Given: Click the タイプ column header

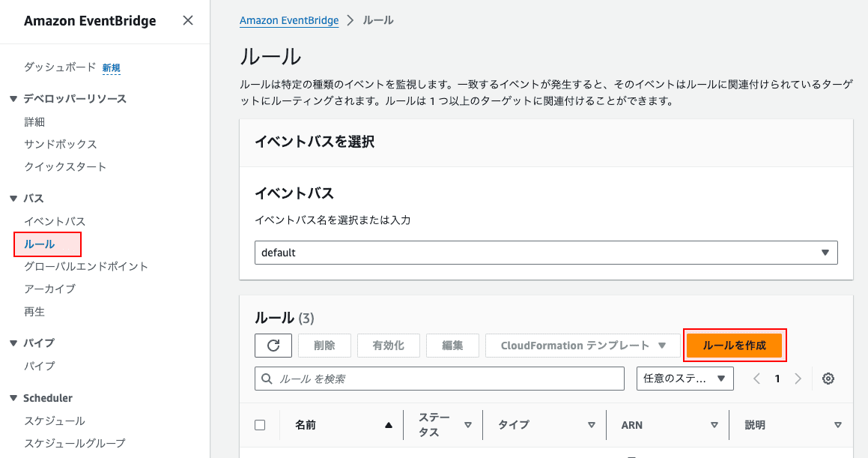Looking at the screenshot, I should (x=514, y=425).
